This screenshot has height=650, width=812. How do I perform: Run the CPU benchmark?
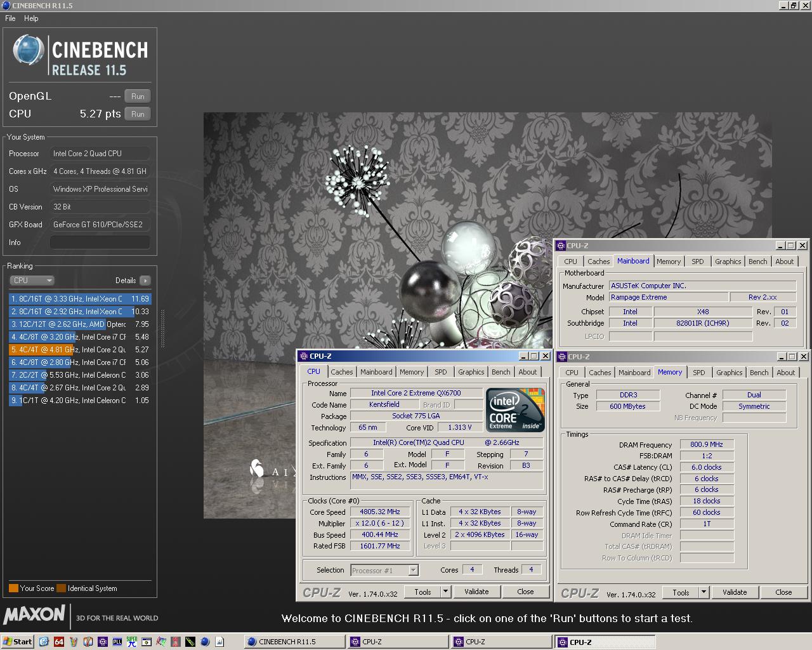(138, 114)
